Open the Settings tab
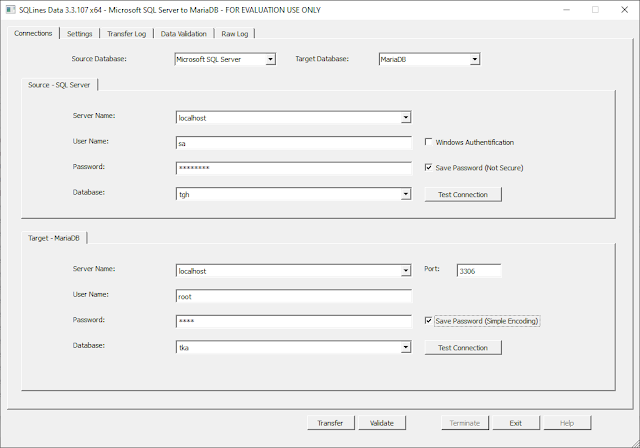 [80, 34]
